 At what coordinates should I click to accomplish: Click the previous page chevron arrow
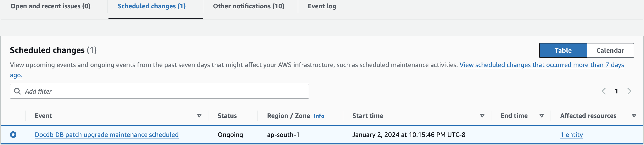(x=604, y=91)
